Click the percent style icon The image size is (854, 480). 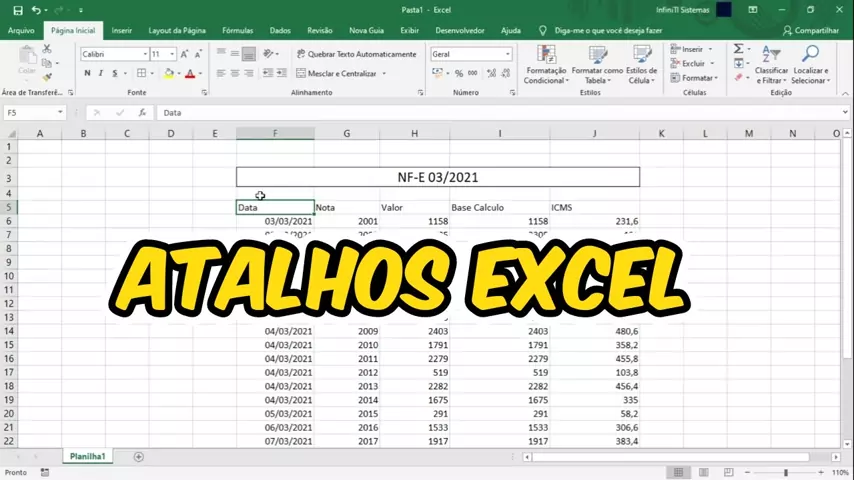click(x=459, y=73)
